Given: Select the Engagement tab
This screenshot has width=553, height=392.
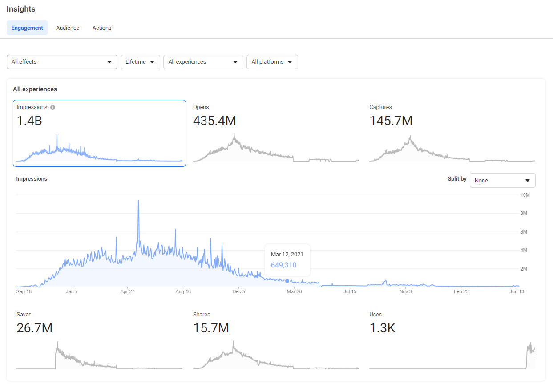Looking at the screenshot, I should tap(27, 28).
